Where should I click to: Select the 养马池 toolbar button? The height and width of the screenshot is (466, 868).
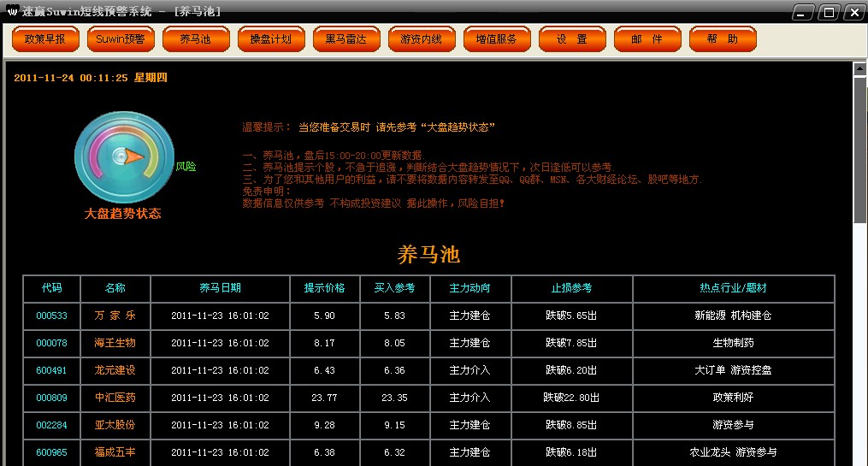195,39
